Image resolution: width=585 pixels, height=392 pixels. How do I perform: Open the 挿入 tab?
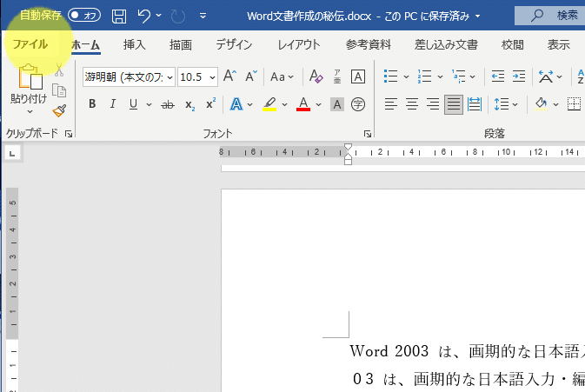[x=135, y=44]
